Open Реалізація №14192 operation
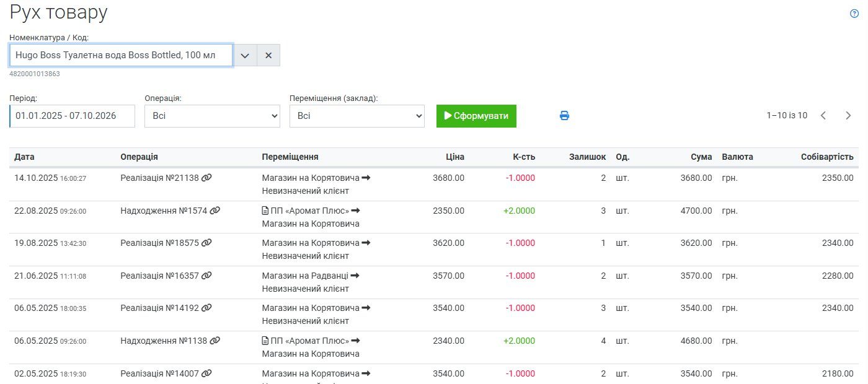Viewport: 868px width, 384px height. 160,308
